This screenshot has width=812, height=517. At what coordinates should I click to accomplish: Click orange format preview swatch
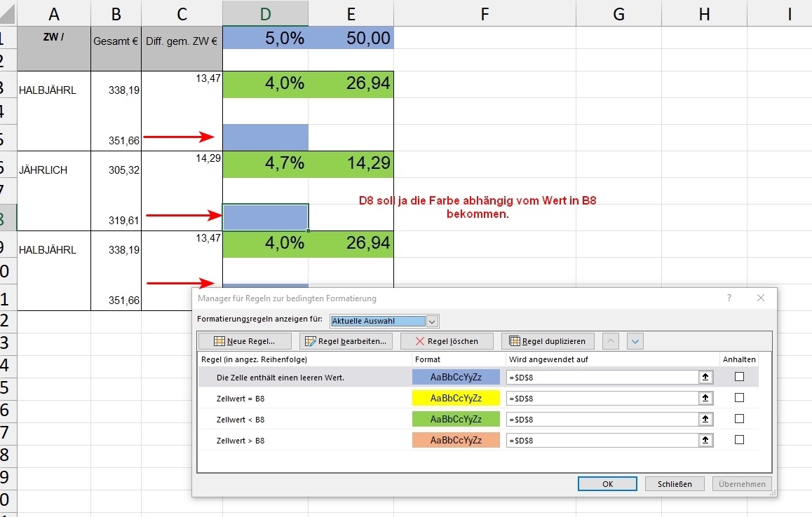coord(456,440)
